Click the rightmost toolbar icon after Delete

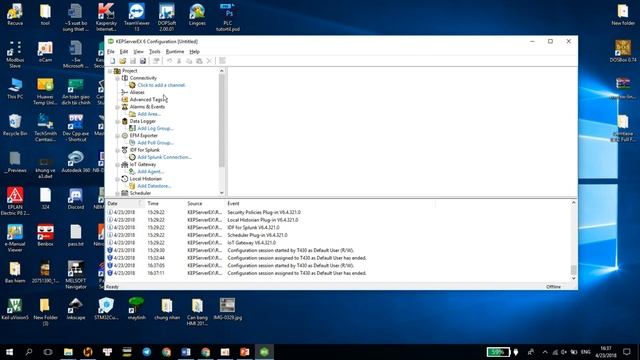(222, 61)
